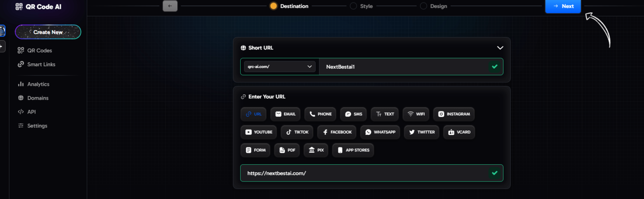
Task: Open Smart Links in the sidebar
Action: pyautogui.click(x=36, y=65)
